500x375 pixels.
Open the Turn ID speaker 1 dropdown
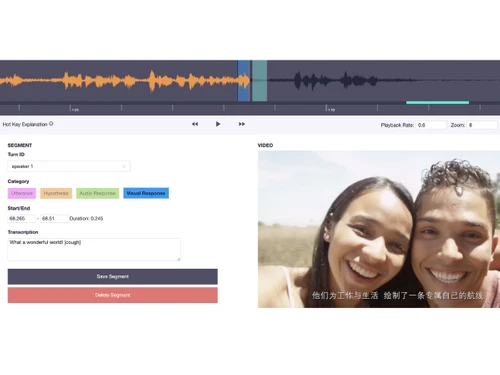coord(69,166)
